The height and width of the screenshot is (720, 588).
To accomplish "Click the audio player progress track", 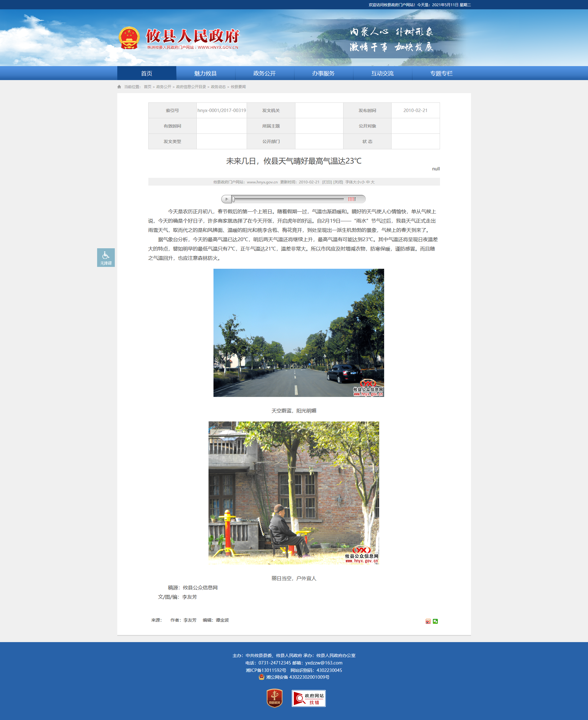I will pyautogui.click(x=288, y=199).
